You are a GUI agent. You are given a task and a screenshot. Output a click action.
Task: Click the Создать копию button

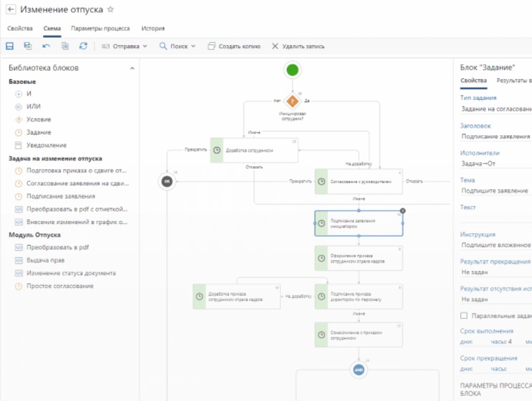tap(234, 46)
